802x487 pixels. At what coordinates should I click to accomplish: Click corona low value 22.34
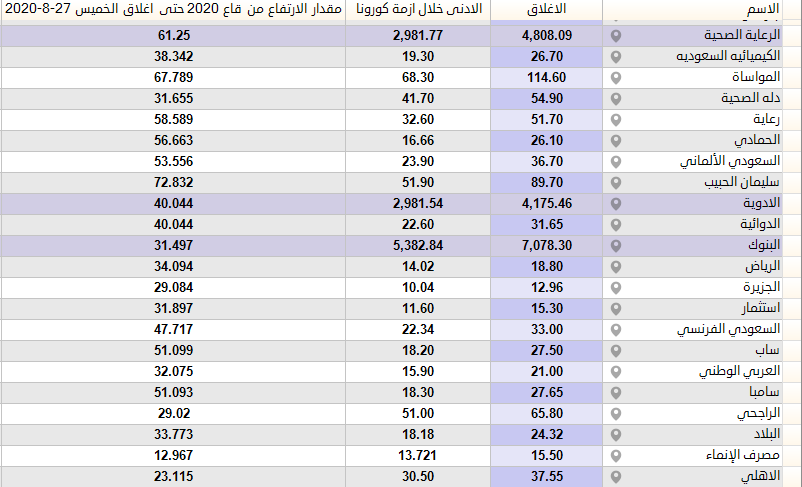click(x=418, y=329)
